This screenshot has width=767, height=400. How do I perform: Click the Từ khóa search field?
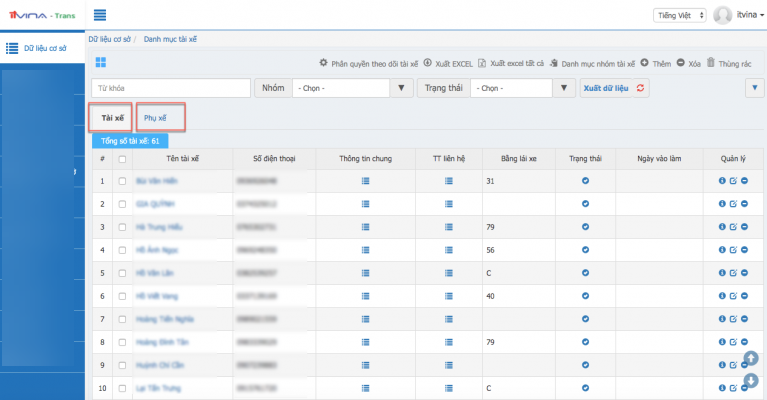(x=168, y=88)
